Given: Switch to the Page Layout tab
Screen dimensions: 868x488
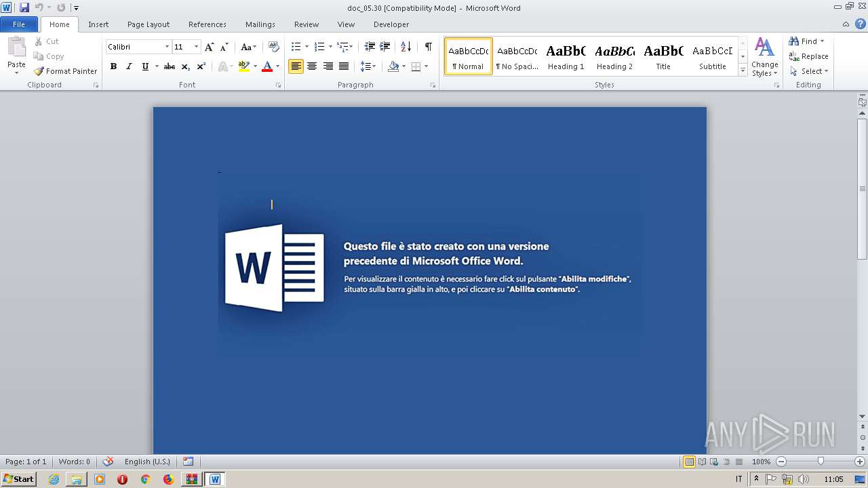Looking at the screenshot, I should 149,24.
